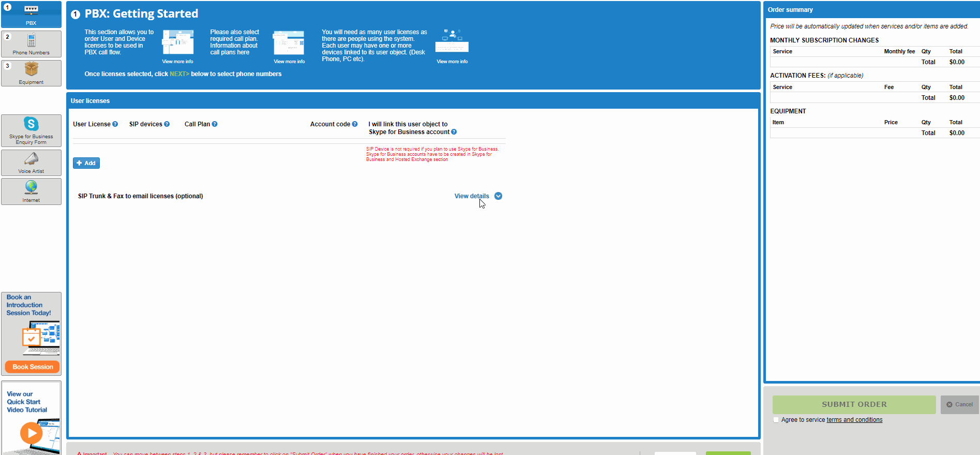Screen dimensions: 980x455
Task: Click View more info under call plan thumbnail
Action: tap(289, 62)
